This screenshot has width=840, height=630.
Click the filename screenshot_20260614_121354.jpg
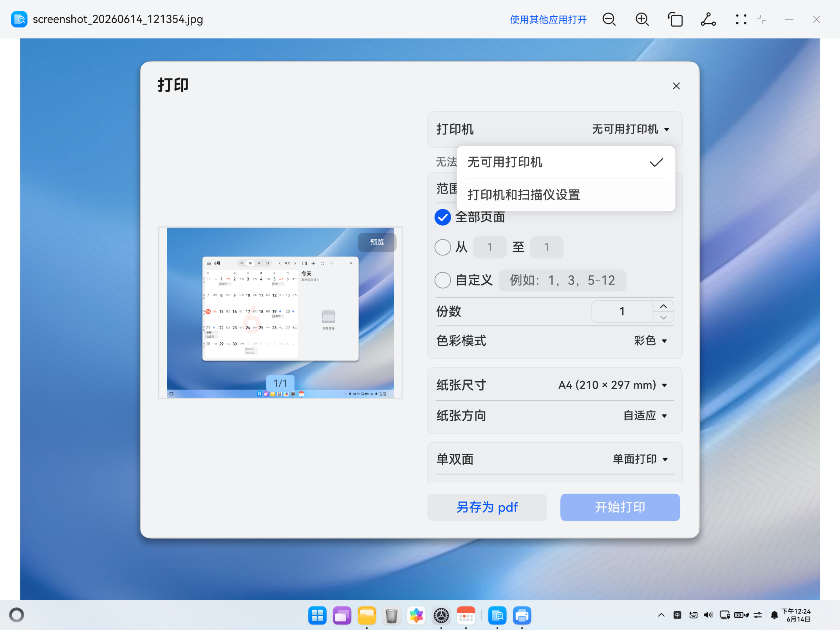118,19
